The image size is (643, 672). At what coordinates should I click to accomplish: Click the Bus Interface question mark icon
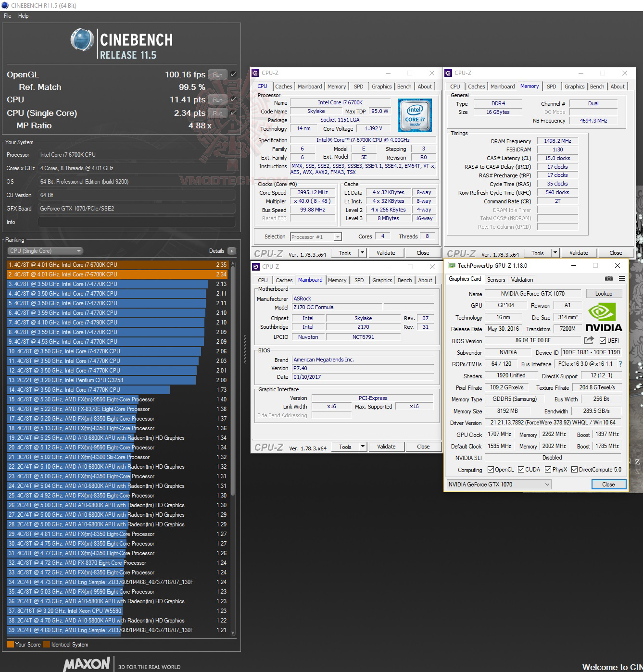coord(620,364)
